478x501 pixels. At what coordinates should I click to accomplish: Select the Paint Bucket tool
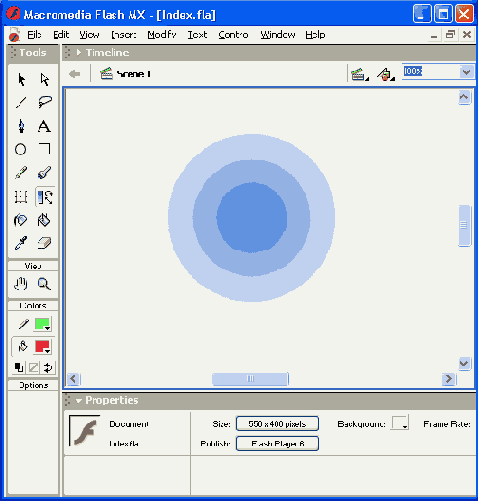44,220
